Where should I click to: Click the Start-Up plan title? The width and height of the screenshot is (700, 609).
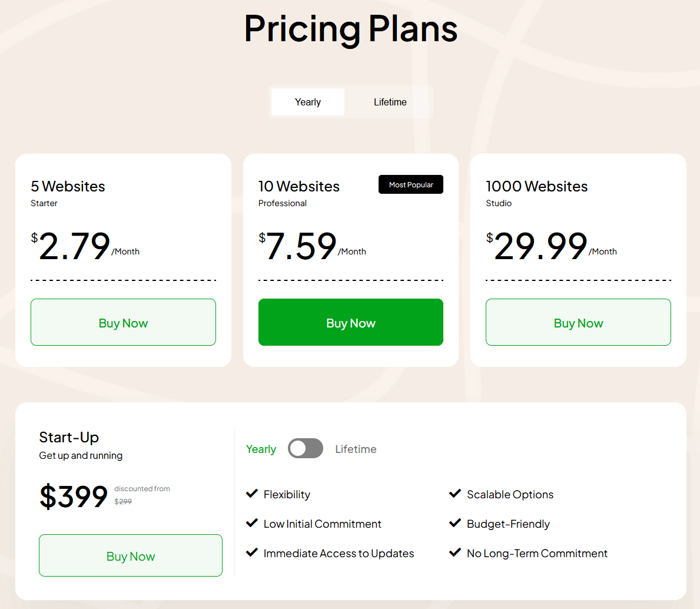pos(69,438)
